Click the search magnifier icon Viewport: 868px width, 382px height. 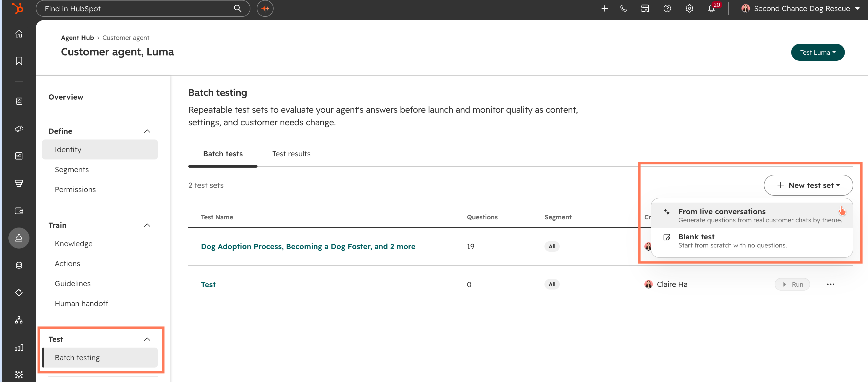[238, 8]
